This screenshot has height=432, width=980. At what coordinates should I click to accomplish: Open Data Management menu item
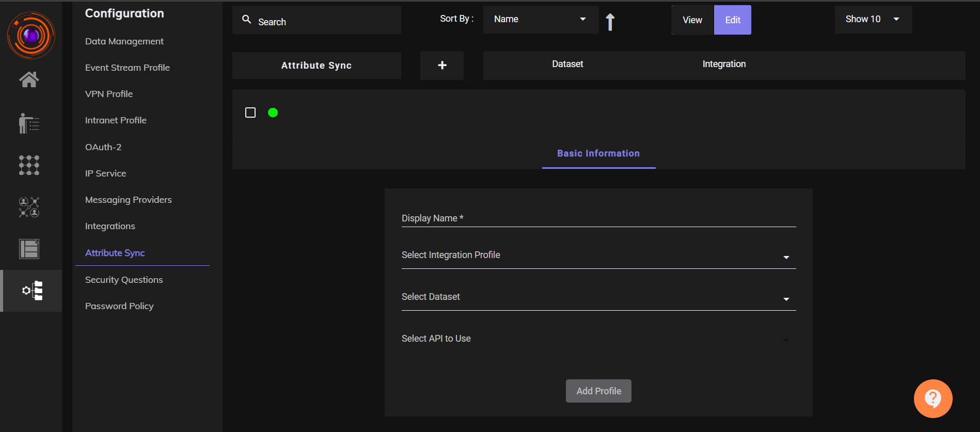point(124,41)
